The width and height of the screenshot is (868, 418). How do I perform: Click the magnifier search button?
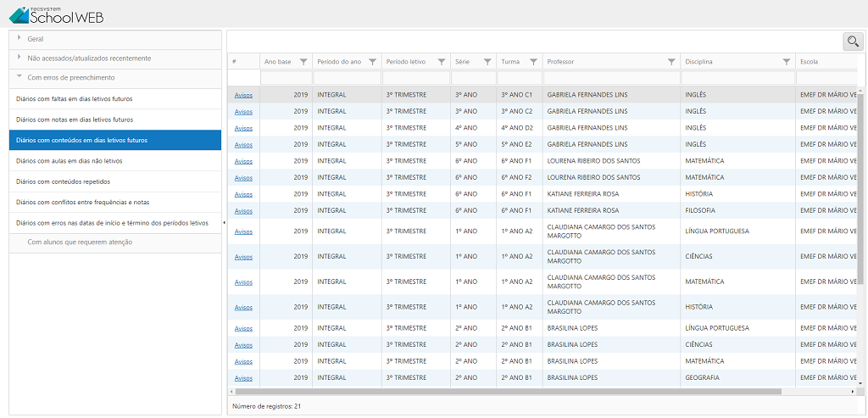pyautogui.click(x=852, y=41)
